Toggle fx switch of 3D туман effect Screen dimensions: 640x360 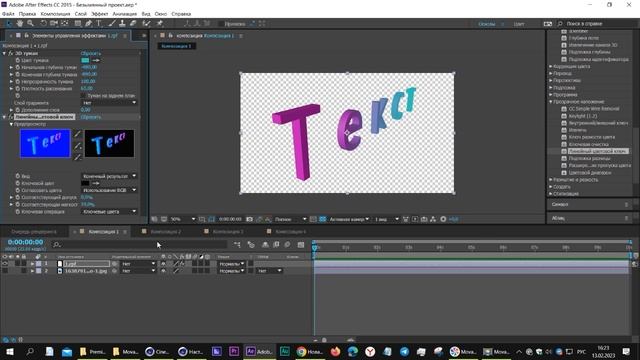[x=11, y=53]
